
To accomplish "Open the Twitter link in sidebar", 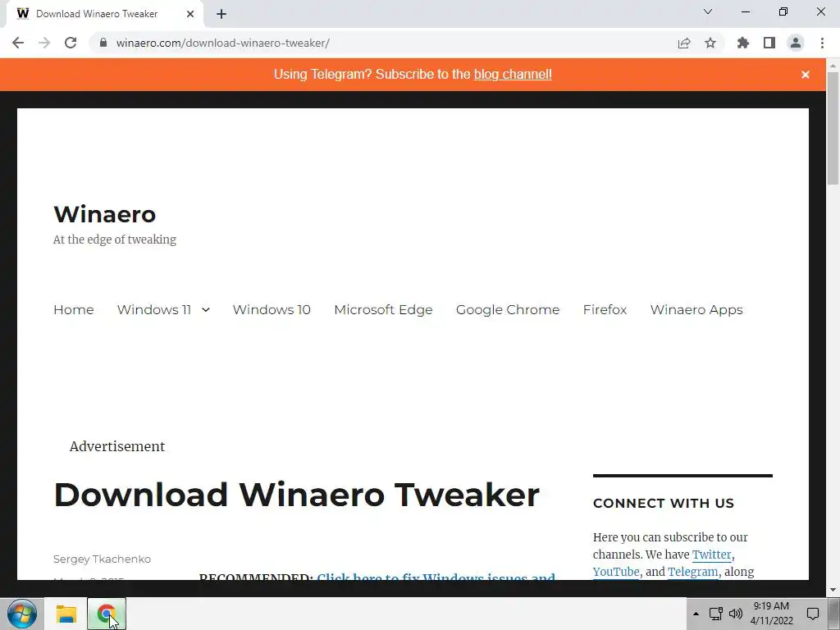I will (711, 555).
